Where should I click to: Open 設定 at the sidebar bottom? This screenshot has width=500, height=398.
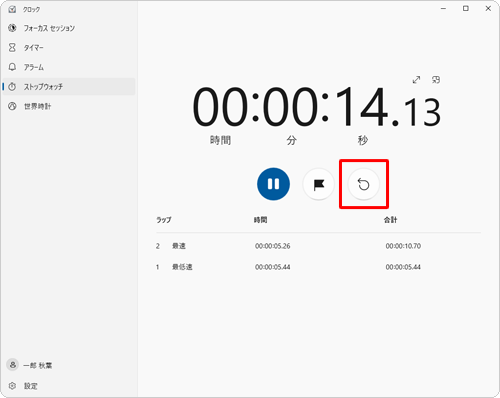click(68, 386)
